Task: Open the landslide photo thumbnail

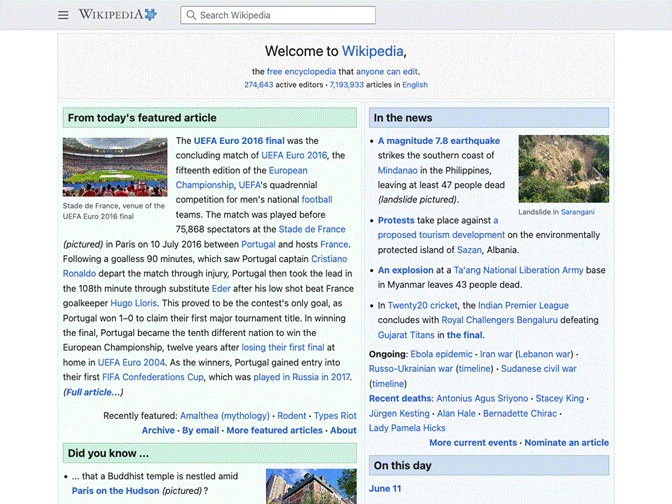Action: click(x=563, y=169)
